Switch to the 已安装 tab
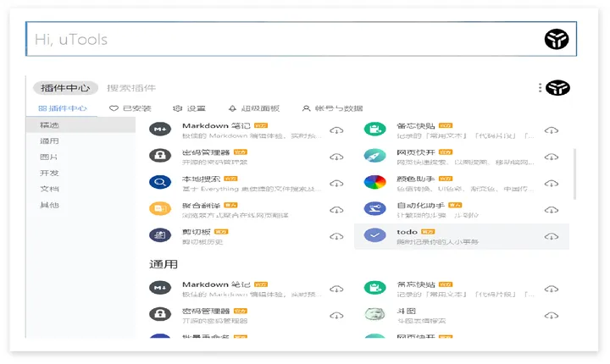 click(x=130, y=108)
